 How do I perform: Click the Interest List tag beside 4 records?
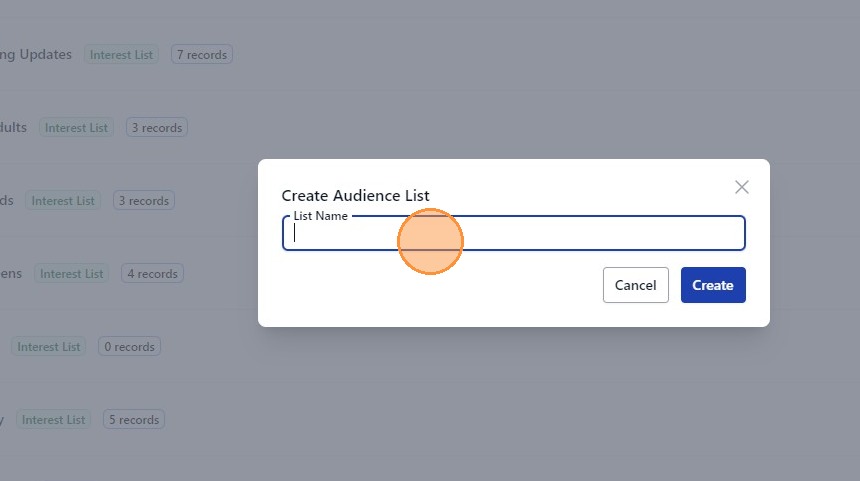[72, 274]
